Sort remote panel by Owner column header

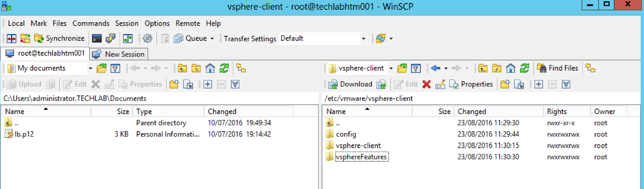[x=609, y=112]
